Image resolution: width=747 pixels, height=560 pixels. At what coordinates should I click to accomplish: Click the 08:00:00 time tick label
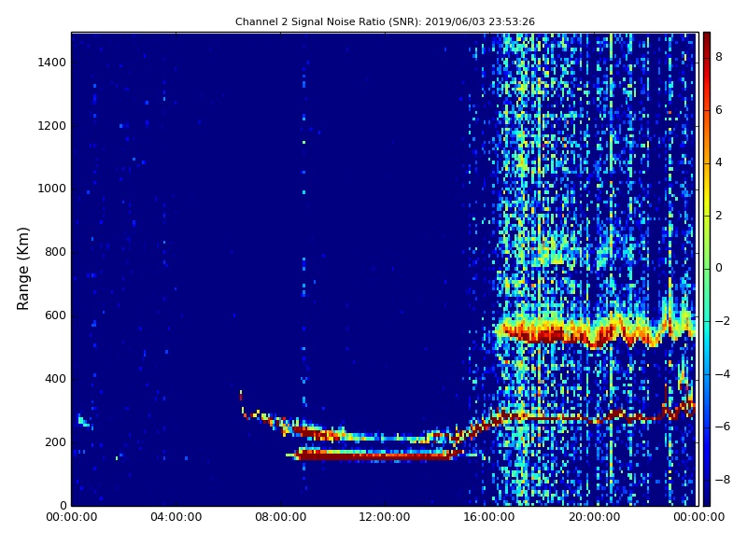pyautogui.click(x=281, y=517)
